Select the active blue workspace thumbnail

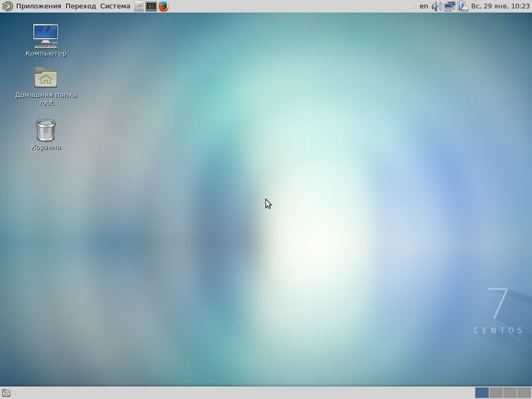tap(481, 392)
